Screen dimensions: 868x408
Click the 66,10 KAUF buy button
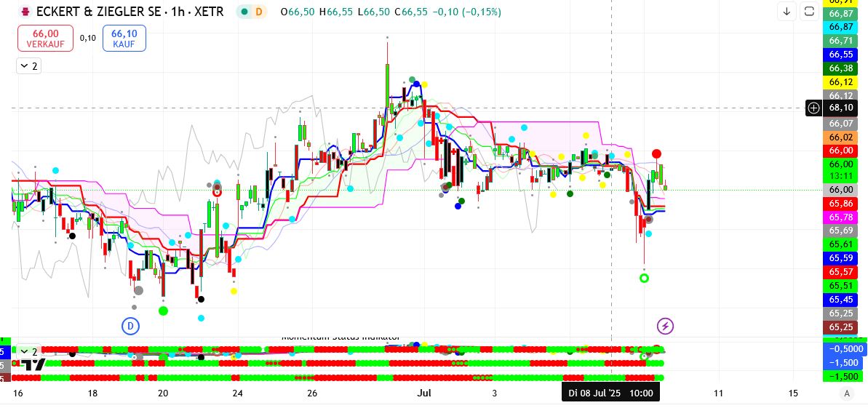click(x=124, y=39)
